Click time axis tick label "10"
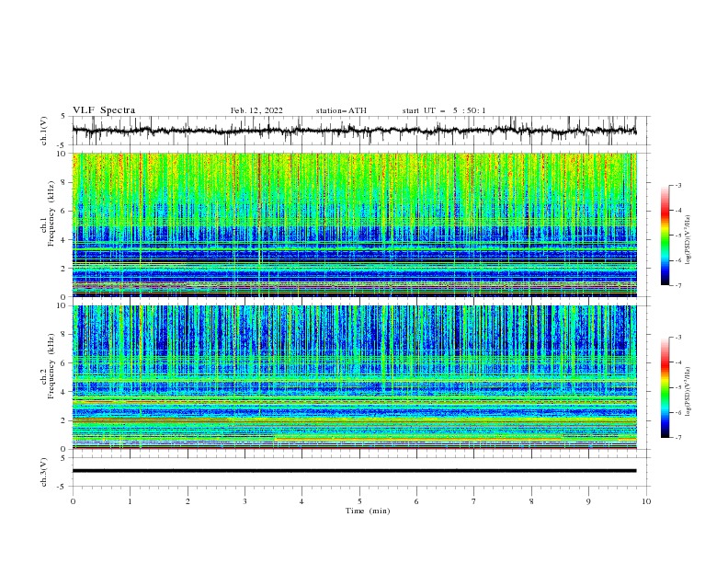728x563 pixels. 646,501
